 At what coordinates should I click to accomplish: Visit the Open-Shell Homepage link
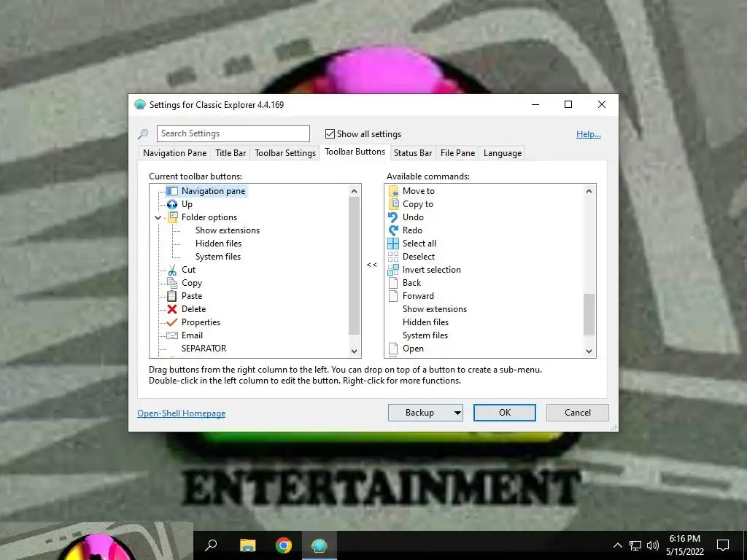pyautogui.click(x=181, y=413)
